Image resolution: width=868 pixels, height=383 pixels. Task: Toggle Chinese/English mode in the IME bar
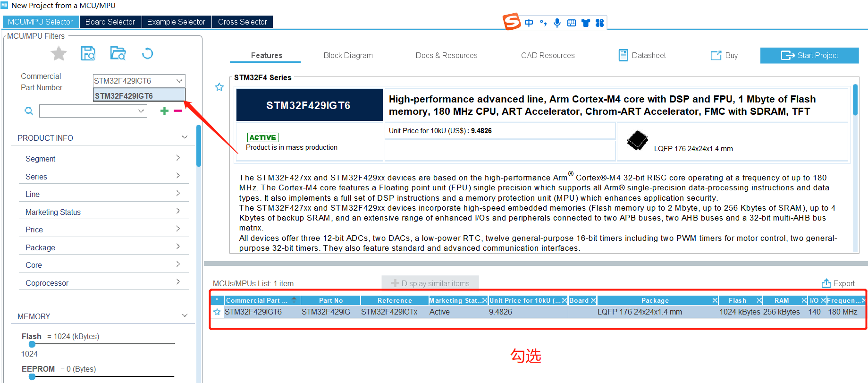point(529,23)
